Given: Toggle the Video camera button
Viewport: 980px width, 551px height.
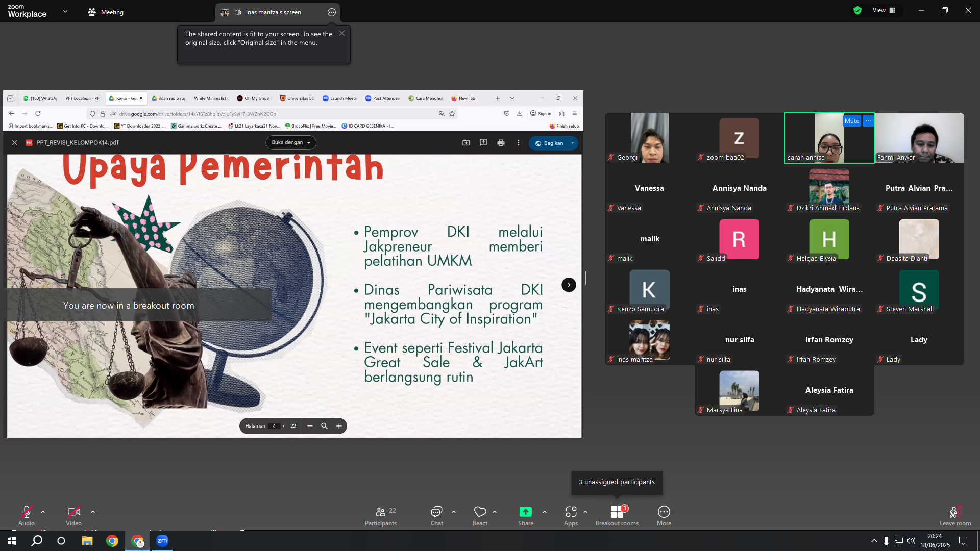Looking at the screenshot, I should click(73, 515).
